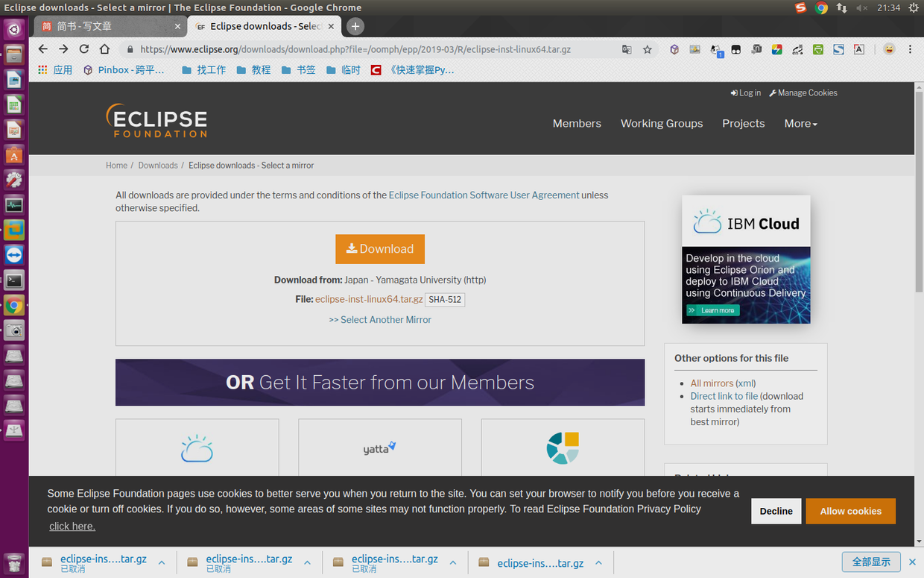
Task: Click the orange Download button
Action: pyautogui.click(x=380, y=249)
